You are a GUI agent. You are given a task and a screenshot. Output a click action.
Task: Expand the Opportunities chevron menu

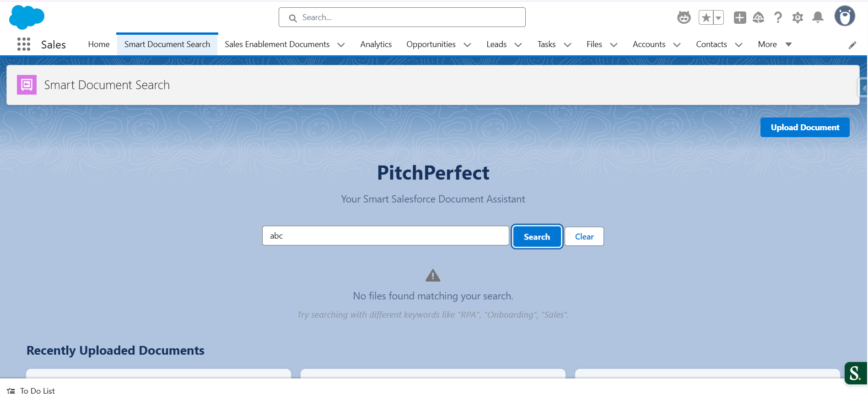coord(467,45)
